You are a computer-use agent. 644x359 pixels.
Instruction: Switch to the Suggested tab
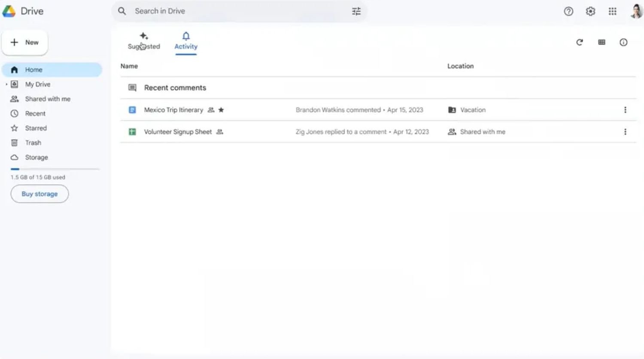tap(144, 41)
